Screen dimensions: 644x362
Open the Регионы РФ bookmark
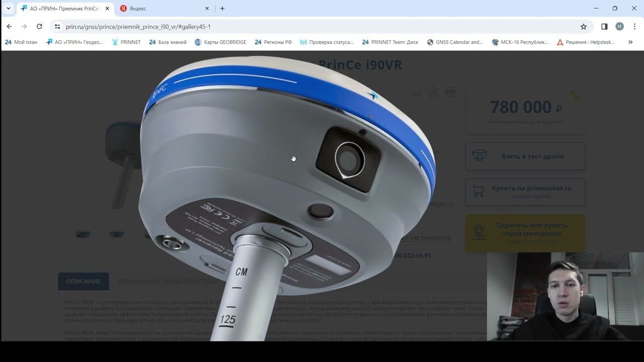[273, 42]
